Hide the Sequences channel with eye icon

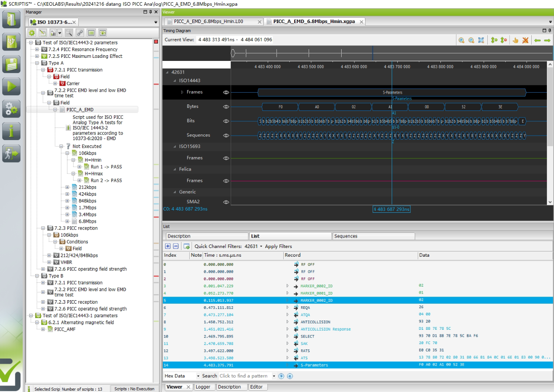pyautogui.click(x=226, y=135)
